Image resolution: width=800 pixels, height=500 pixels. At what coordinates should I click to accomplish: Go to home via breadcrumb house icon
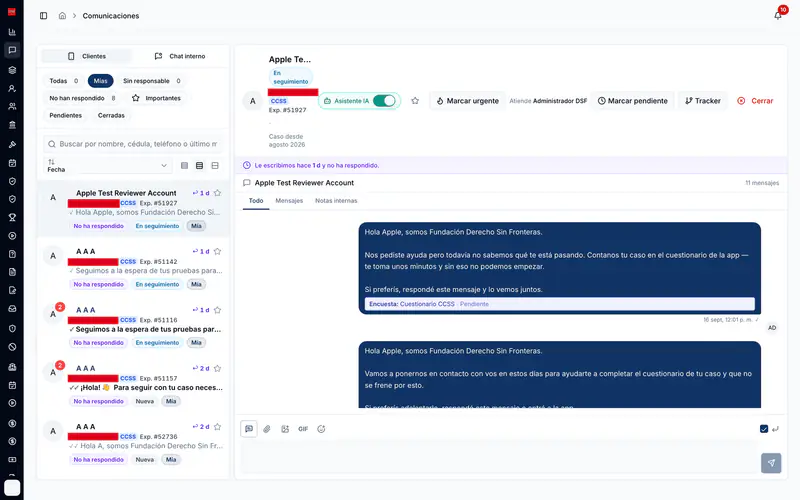click(62, 16)
